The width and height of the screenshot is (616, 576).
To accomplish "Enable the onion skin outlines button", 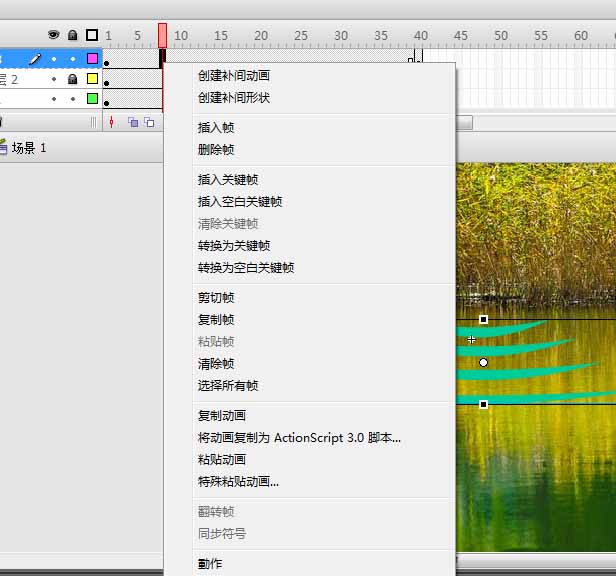I will (x=149, y=123).
